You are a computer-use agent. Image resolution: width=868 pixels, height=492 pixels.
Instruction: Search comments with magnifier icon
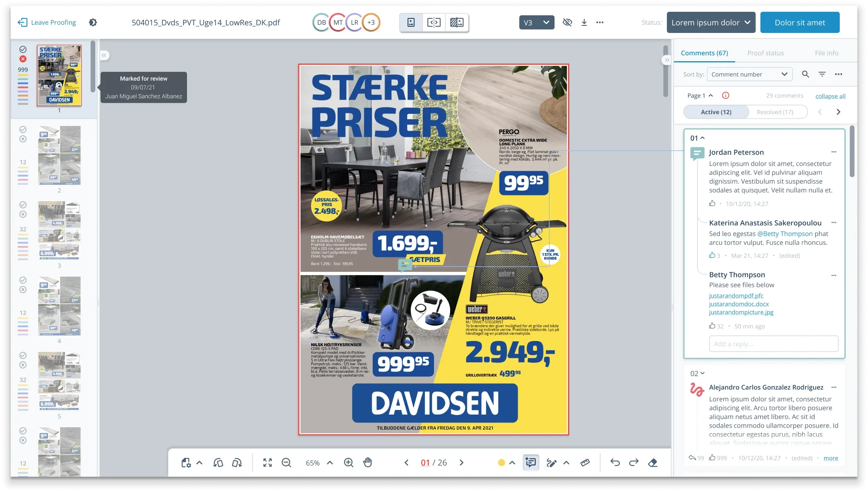(805, 74)
